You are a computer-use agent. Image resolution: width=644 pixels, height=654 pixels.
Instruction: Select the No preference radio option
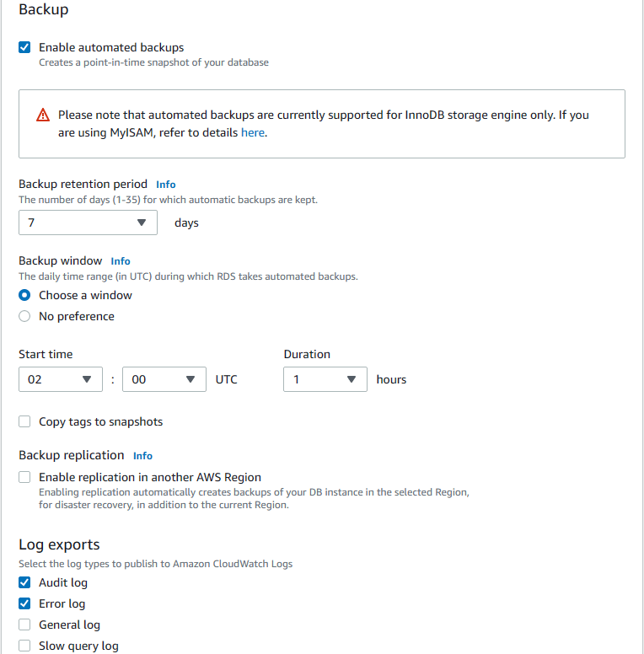24,316
